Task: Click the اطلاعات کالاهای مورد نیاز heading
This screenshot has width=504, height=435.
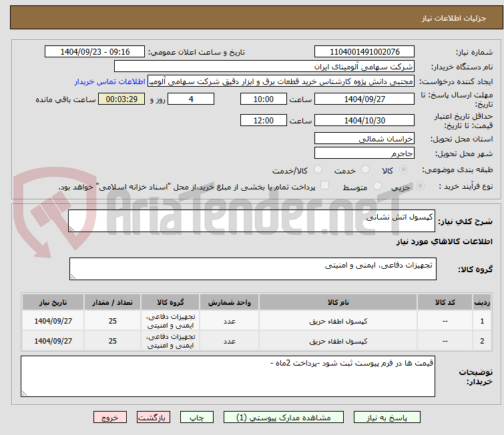Action: click(444, 242)
